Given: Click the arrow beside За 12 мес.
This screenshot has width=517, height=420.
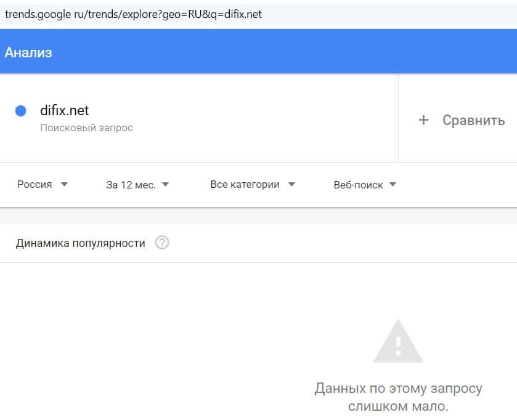Looking at the screenshot, I should tap(165, 184).
